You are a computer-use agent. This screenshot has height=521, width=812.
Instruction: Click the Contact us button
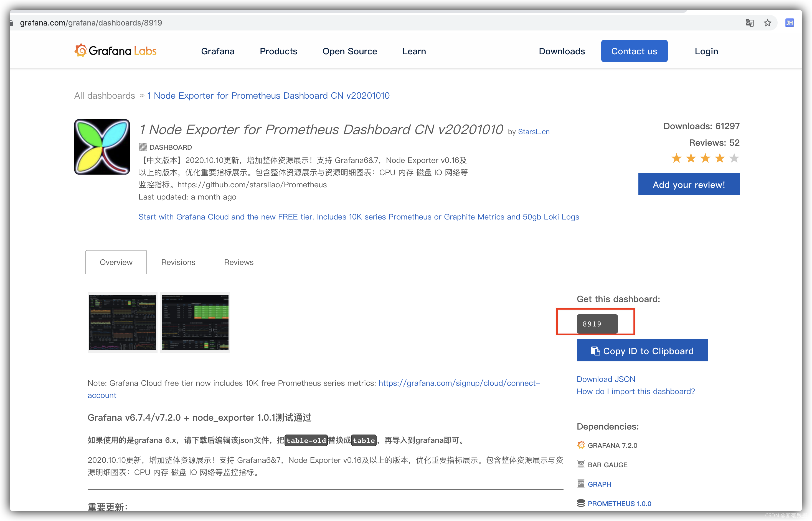coord(634,51)
